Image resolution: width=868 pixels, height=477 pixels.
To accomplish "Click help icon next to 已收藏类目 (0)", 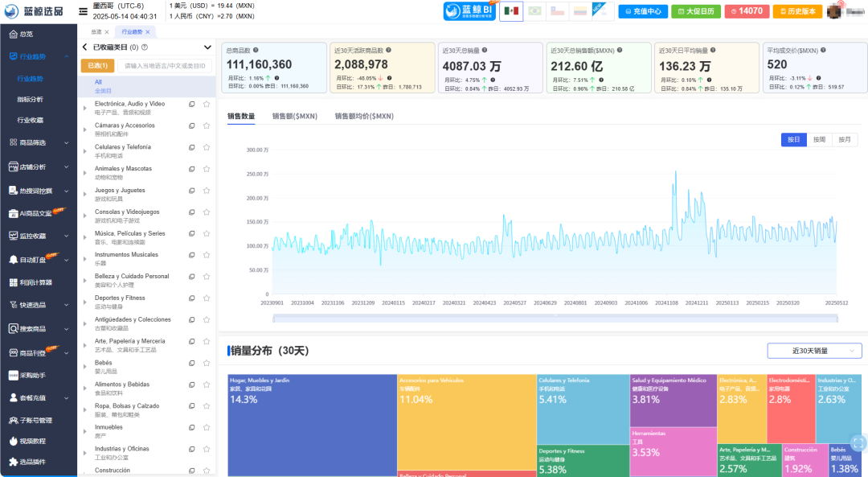I will (x=145, y=47).
